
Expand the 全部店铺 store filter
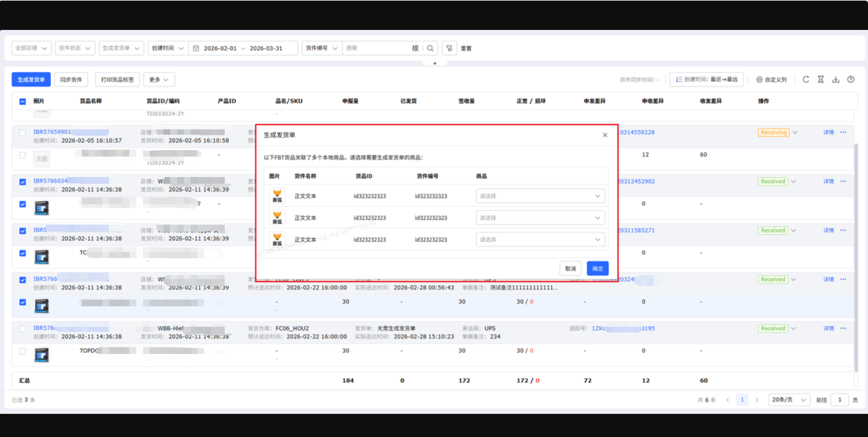(x=31, y=48)
